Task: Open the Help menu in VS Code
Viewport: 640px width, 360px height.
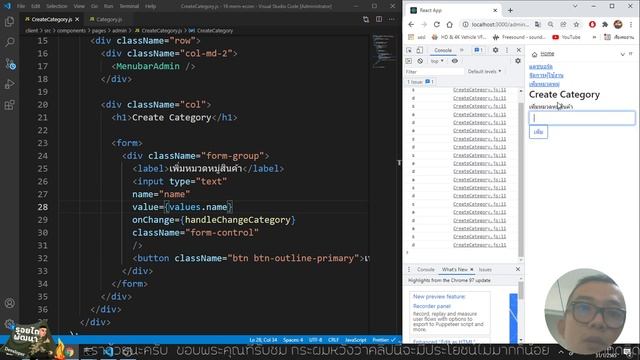Action: tap(151, 6)
